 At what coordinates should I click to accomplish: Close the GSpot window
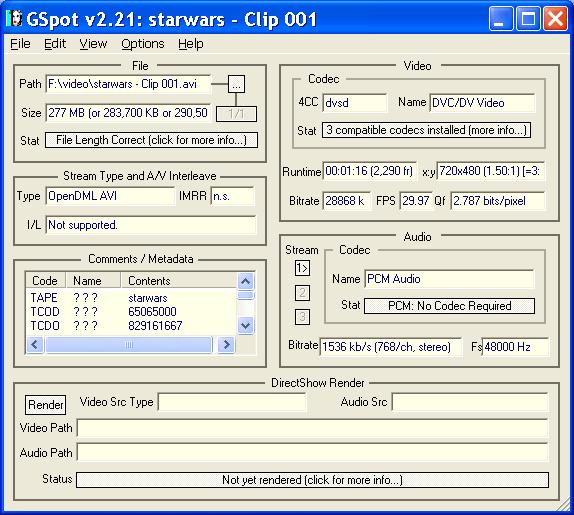pyautogui.click(x=555, y=19)
